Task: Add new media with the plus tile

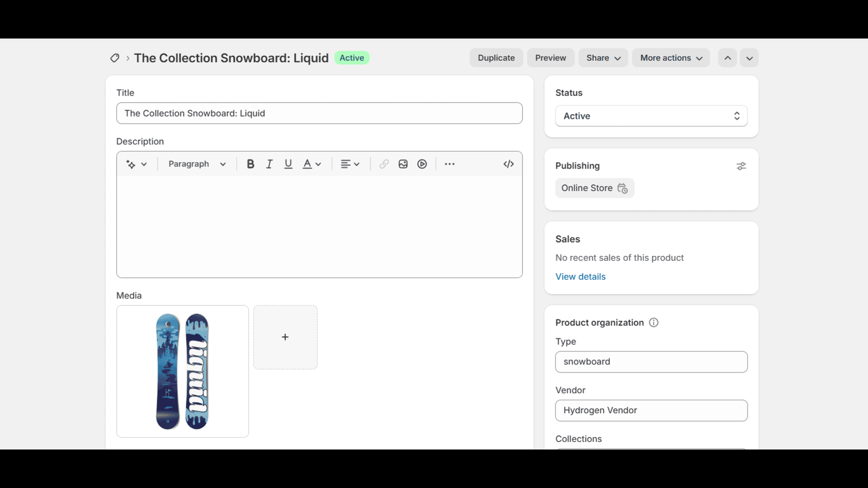Action: point(285,337)
